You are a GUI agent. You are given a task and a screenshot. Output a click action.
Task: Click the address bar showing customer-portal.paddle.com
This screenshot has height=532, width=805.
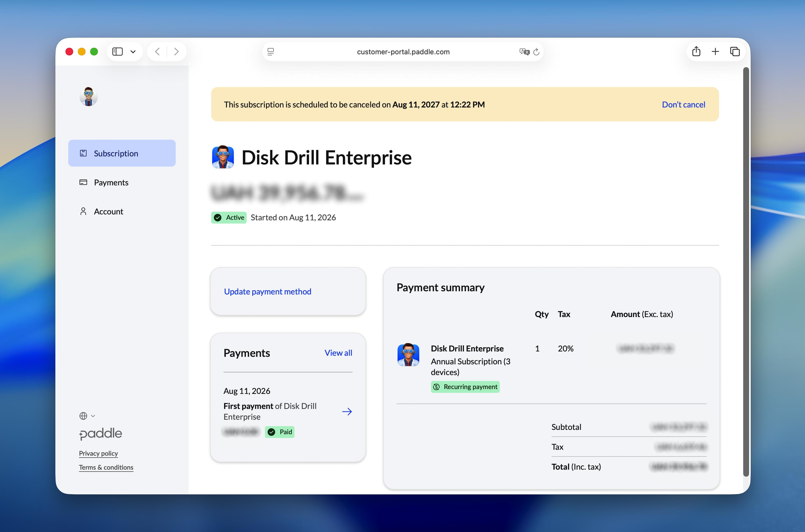pos(403,52)
